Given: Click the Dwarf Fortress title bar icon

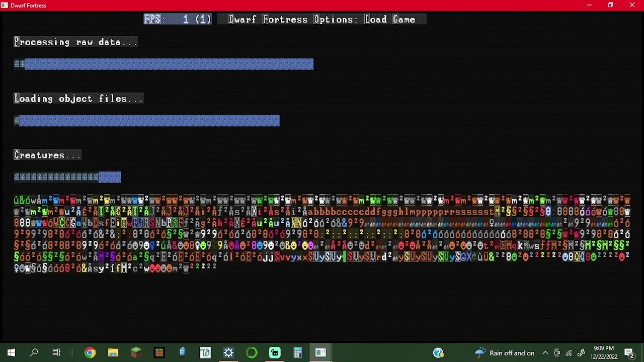Looking at the screenshot, I should coord(5,5).
